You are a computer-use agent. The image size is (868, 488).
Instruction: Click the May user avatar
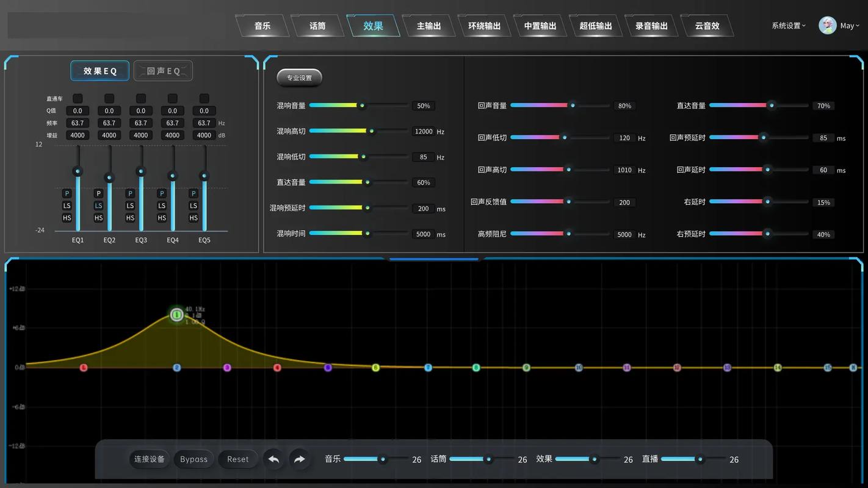point(827,26)
